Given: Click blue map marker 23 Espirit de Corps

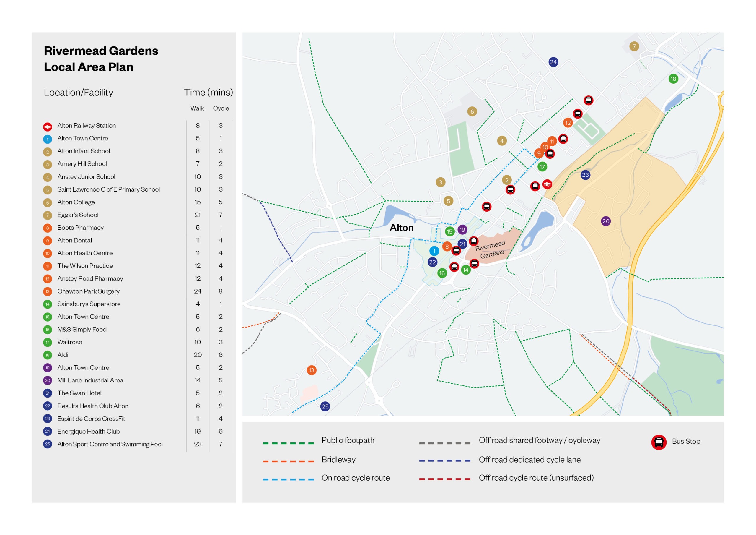Looking at the screenshot, I should click(x=585, y=175).
